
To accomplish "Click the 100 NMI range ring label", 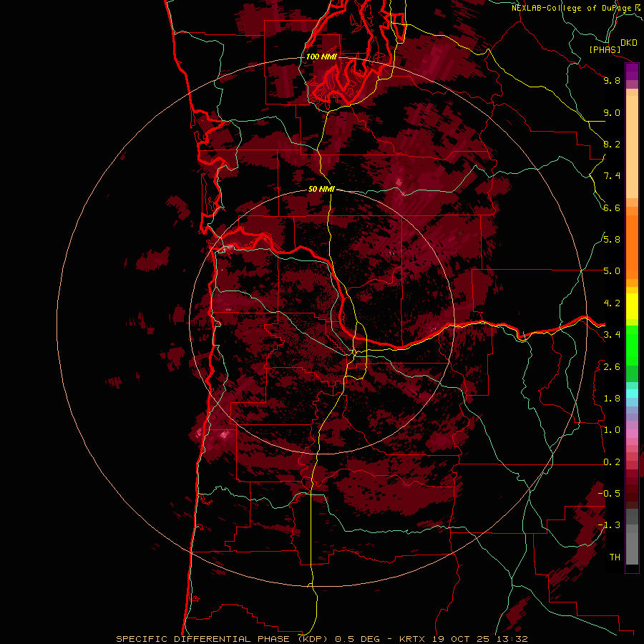I will click(x=321, y=57).
